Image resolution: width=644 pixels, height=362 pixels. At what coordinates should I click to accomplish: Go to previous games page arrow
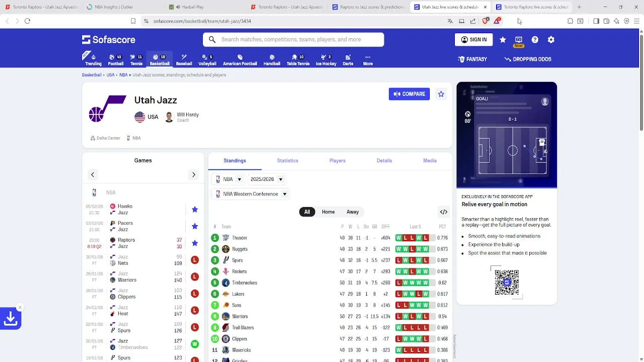(x=93, y=174)
